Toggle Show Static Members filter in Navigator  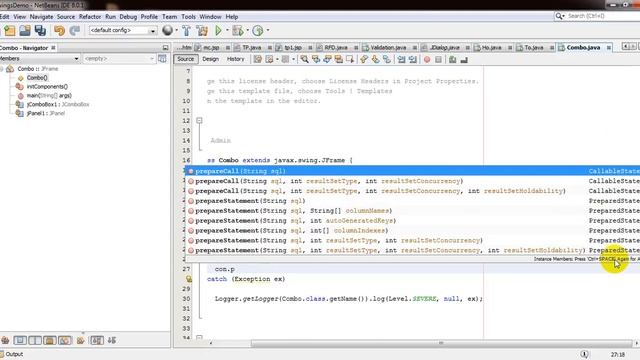click(x=35, y=340)
